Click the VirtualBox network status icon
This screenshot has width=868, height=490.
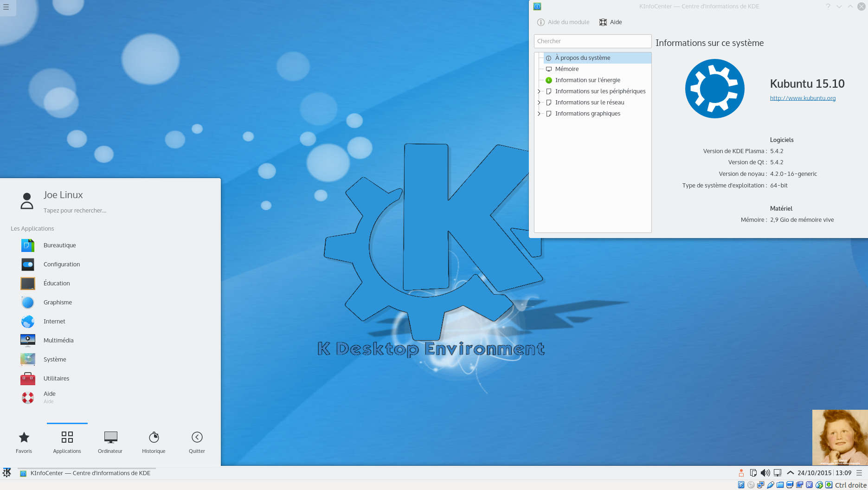click(x=760, y=485)
